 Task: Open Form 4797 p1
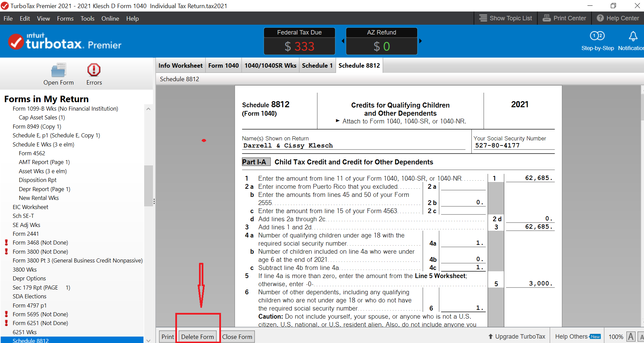pyautogui.click(x=30, y=305)
